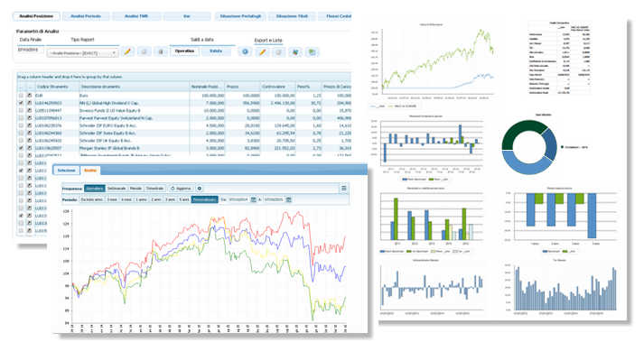Click the colorful export icon under Export e Liste

[x=294, y=52]
